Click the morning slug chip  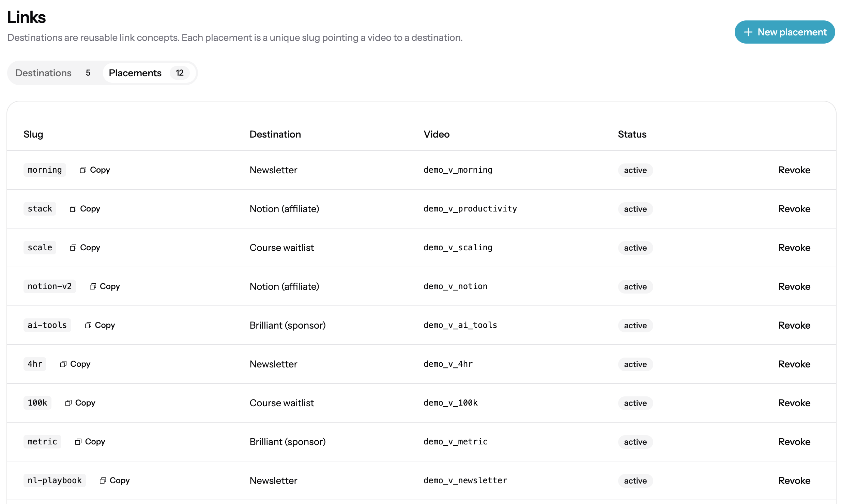(45, 170)
